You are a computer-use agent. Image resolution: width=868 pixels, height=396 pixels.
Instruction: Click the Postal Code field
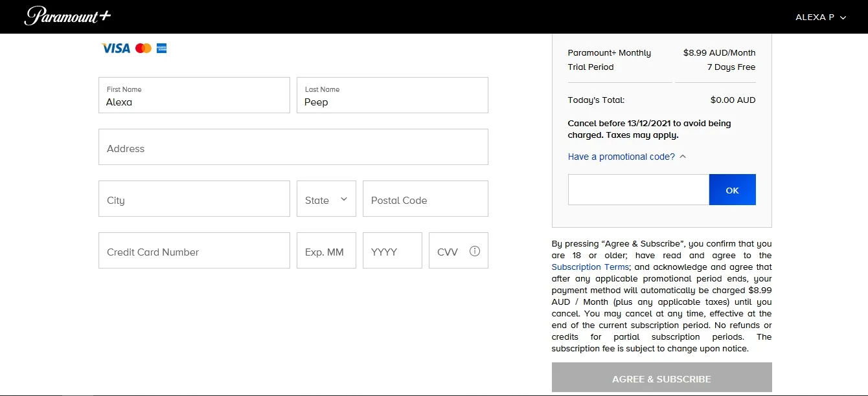coord(425,199)
